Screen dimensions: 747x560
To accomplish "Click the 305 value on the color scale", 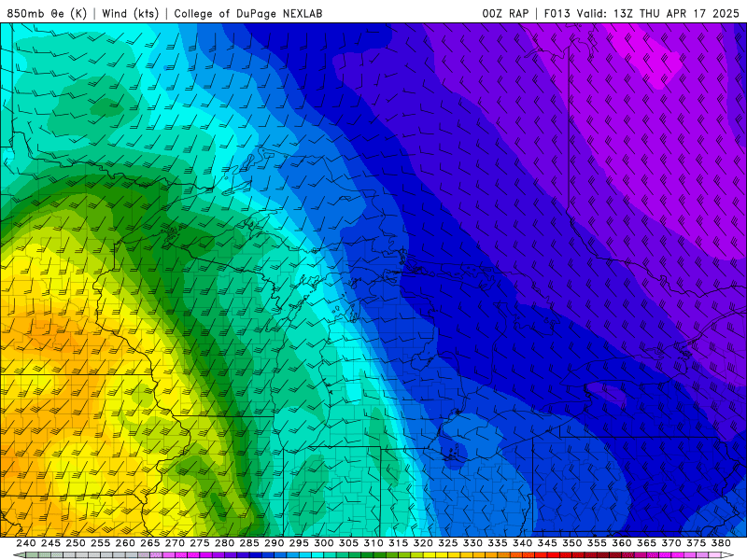I will click(348, 543).
